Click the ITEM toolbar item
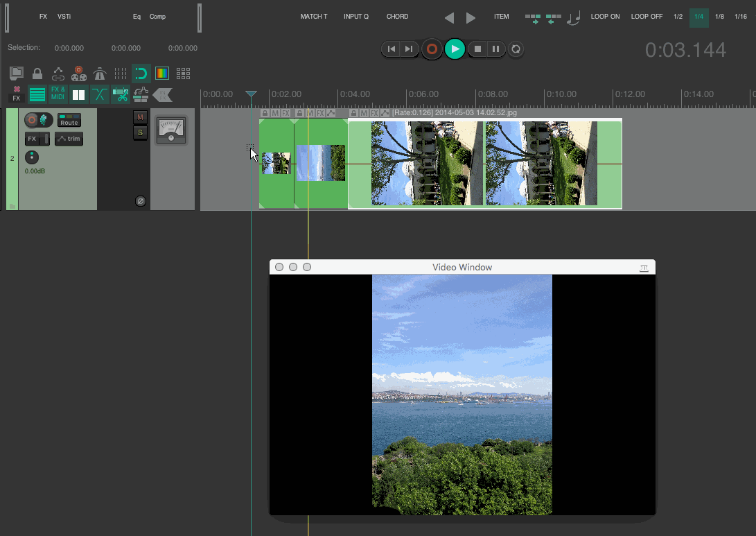 tap(501, 17)
